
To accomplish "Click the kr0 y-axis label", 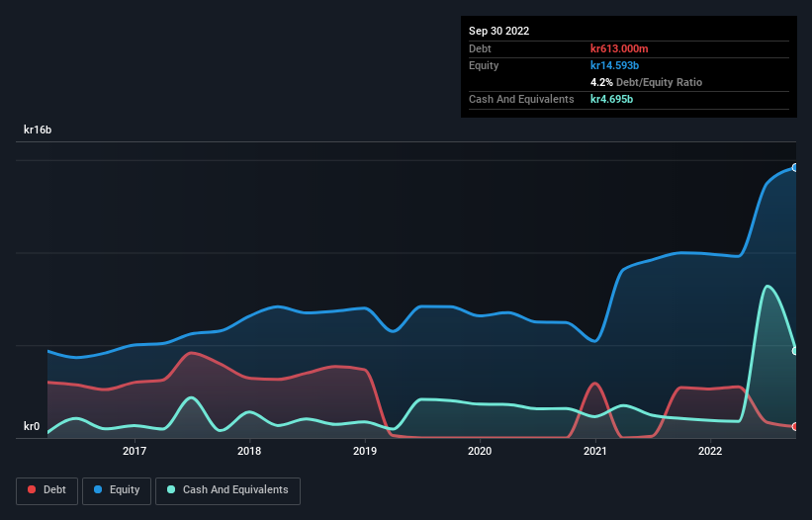I will (32, 426).
